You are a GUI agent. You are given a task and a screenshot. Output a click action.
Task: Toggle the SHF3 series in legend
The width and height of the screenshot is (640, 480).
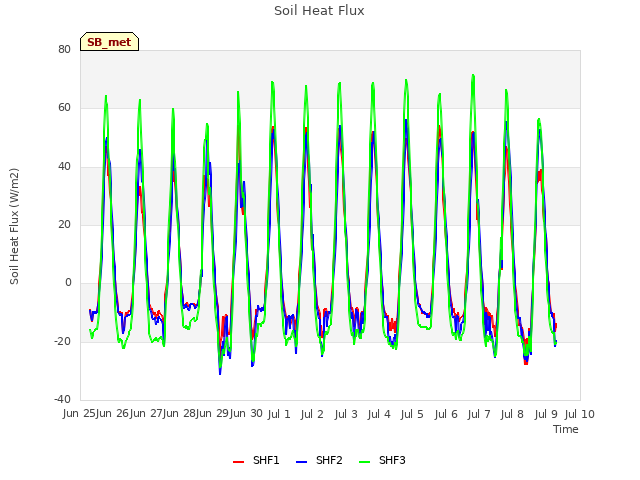tap(382, 460)
